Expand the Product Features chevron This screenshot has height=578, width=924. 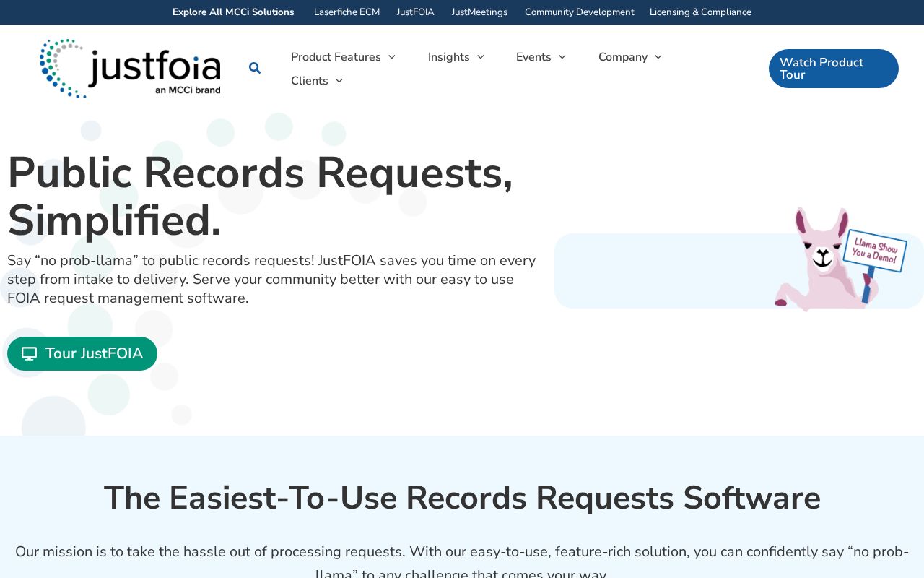392,57
